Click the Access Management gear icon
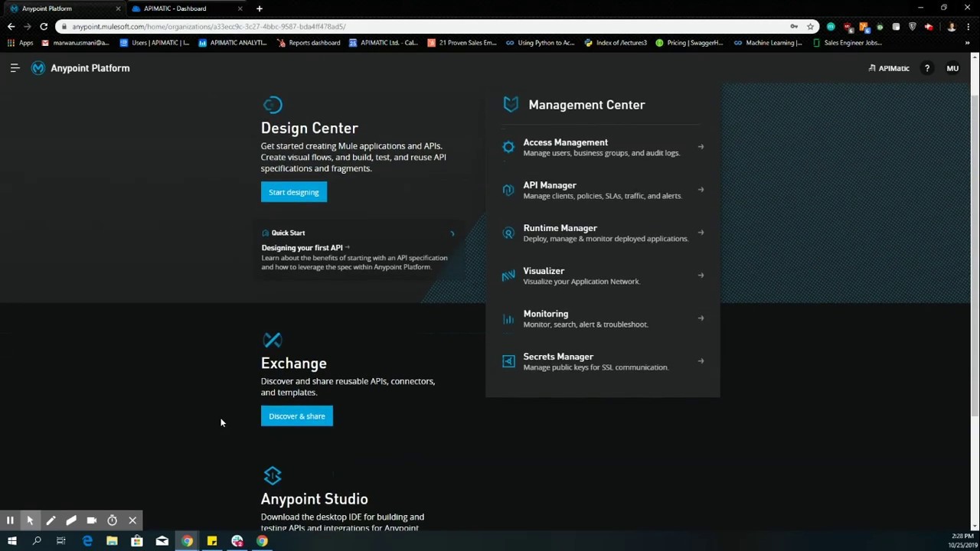Screen dimensions: 980x551 (508, 147)
